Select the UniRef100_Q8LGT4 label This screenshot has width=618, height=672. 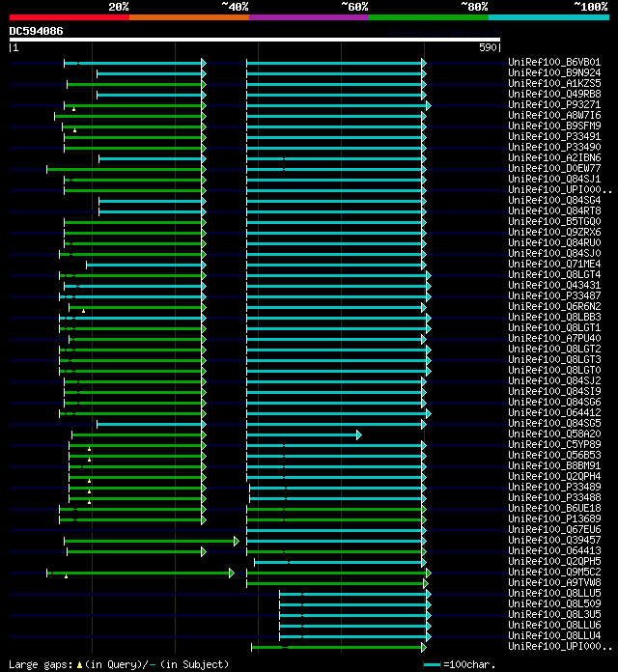pyautogui.click(x=554, y=274)
